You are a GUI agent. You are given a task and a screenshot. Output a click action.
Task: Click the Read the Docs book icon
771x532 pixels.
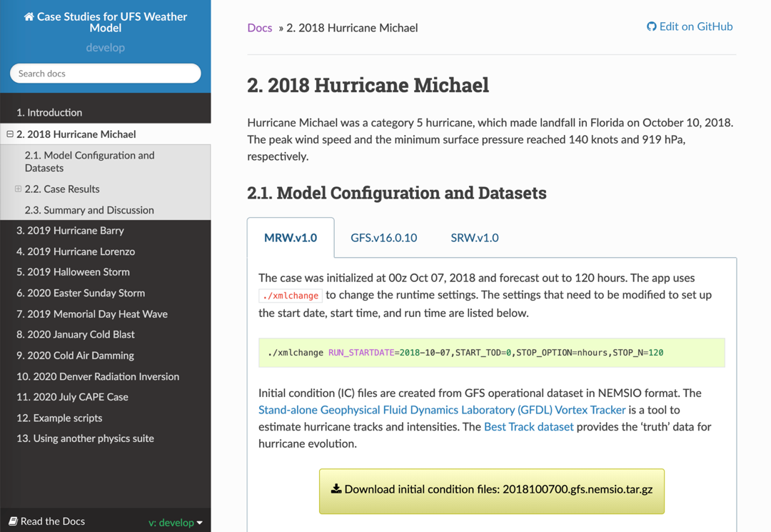click(x=14, y=521)
